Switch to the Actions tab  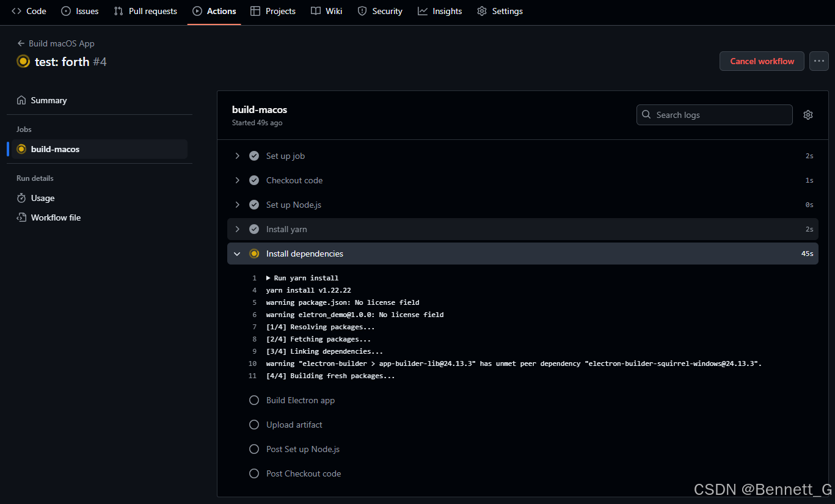tap(214, 11)
